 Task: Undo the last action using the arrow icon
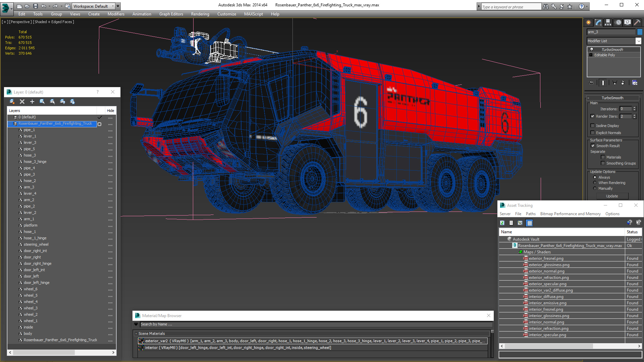(43, 6)
